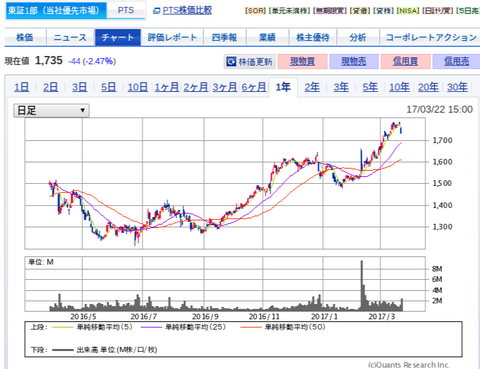The height and width of the screenshot is (369, 480).
Task: Open the 株主優待 tab
Action: click(x=313, y=37)
